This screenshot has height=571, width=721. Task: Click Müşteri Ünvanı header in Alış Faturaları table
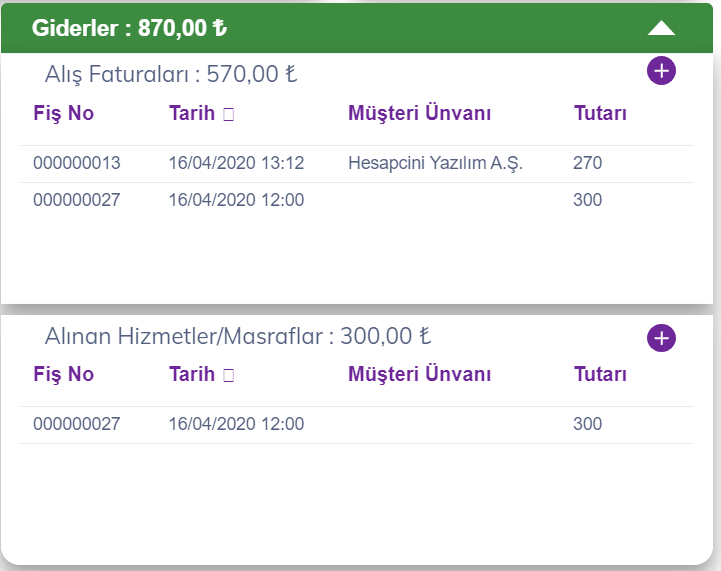coord(419,113)
